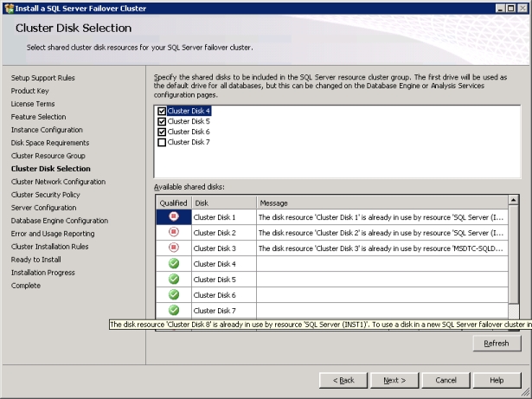Screen dimensions: 532x399
Task: Click the green check icon for Cluster Disk 7
Action: 174,310
